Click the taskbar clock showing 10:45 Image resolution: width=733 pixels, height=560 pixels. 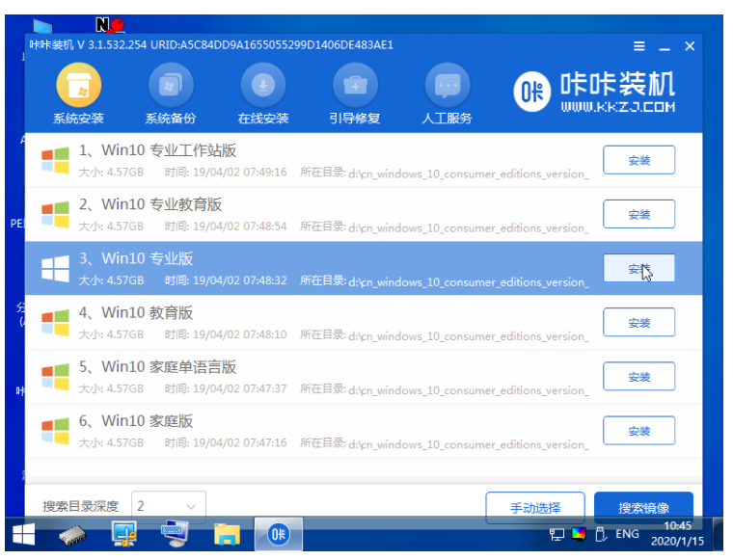[x=676, y=534]
